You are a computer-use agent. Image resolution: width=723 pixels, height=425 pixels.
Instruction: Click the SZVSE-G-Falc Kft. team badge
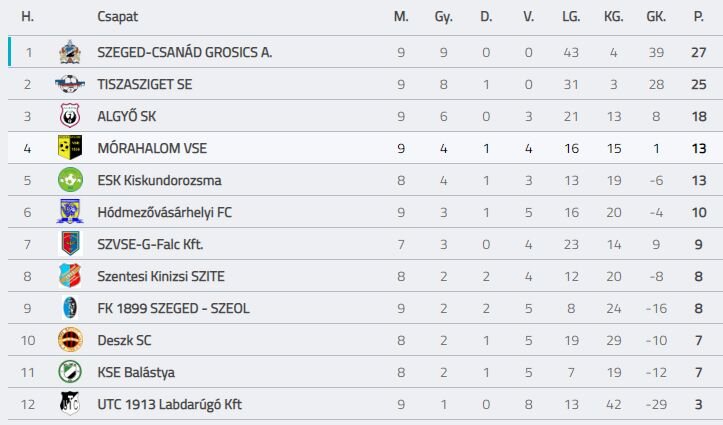point(69,244)
